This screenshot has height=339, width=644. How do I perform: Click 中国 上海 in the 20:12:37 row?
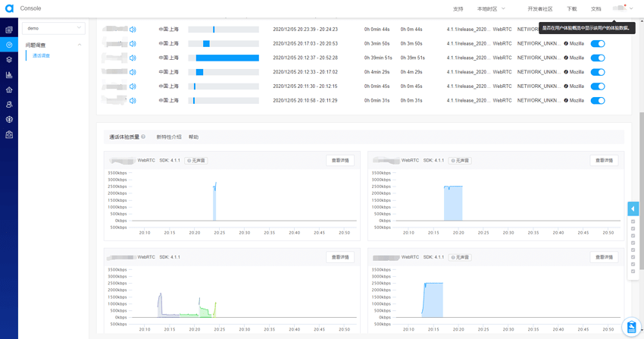pos(168,58)
